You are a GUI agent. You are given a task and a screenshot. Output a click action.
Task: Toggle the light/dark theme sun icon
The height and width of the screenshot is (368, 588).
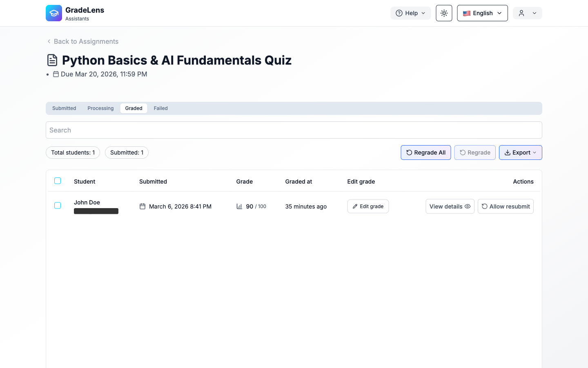444,13
